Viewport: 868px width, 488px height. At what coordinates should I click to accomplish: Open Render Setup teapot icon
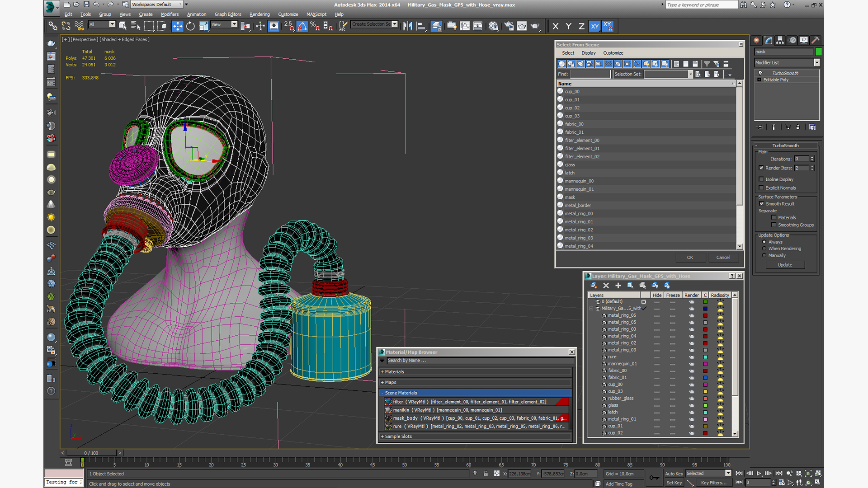509,26
